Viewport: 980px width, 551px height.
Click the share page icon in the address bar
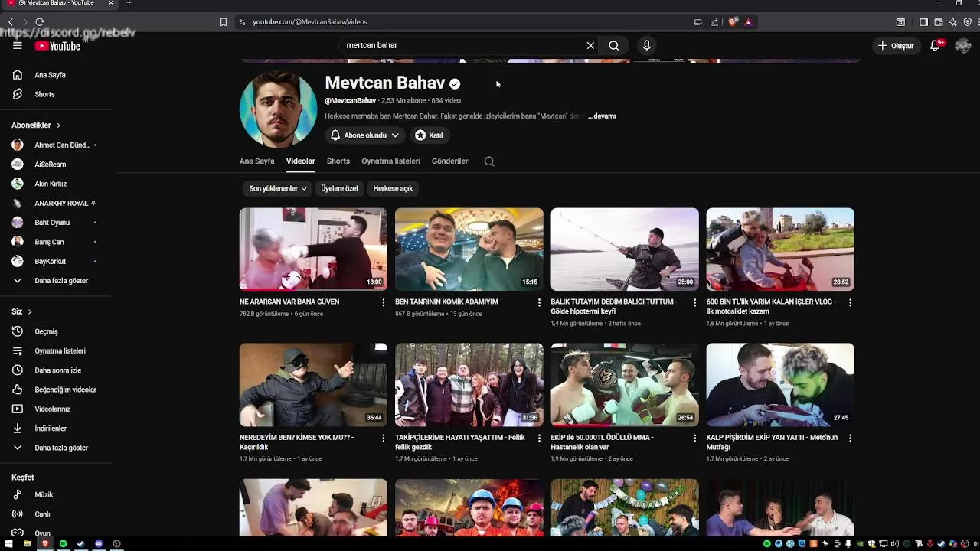point(714,22)
